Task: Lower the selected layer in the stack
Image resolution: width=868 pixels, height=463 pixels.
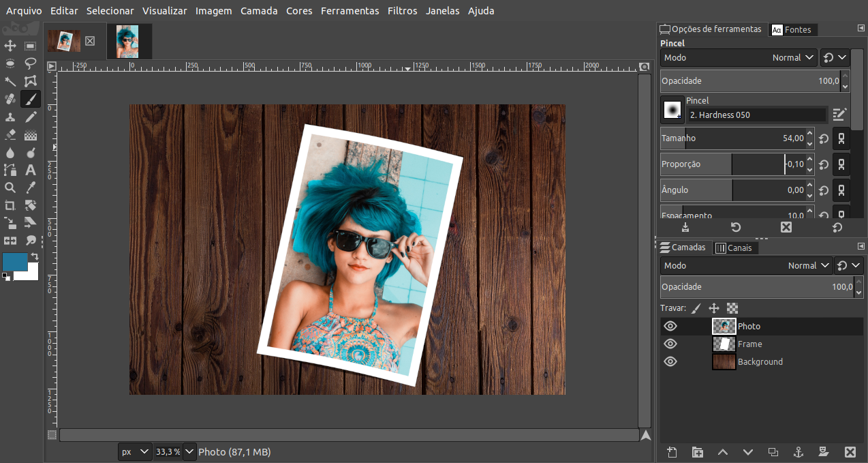Action: coord(747,452)
